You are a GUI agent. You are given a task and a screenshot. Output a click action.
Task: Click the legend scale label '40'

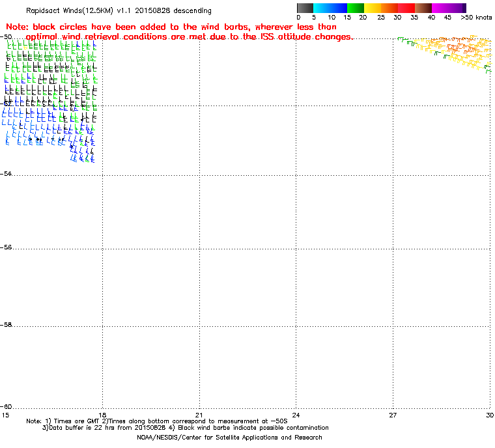tap(432, 18)
